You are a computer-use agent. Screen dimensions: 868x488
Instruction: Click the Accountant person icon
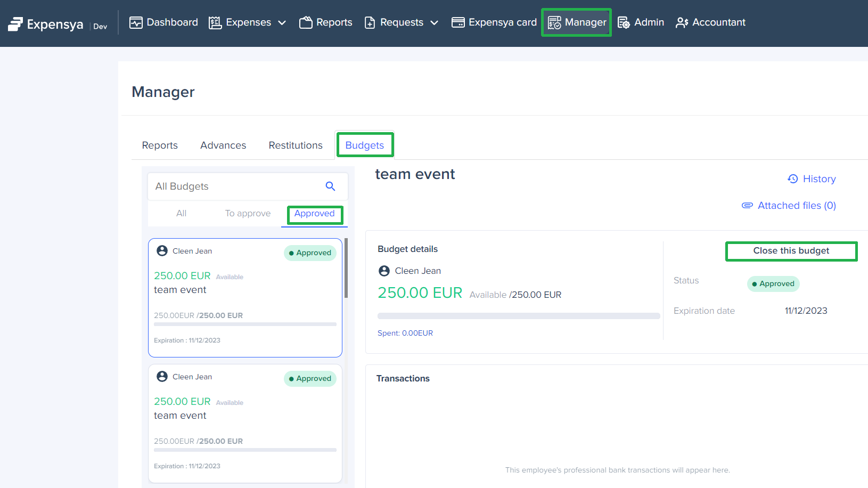(x=682, y=22)
